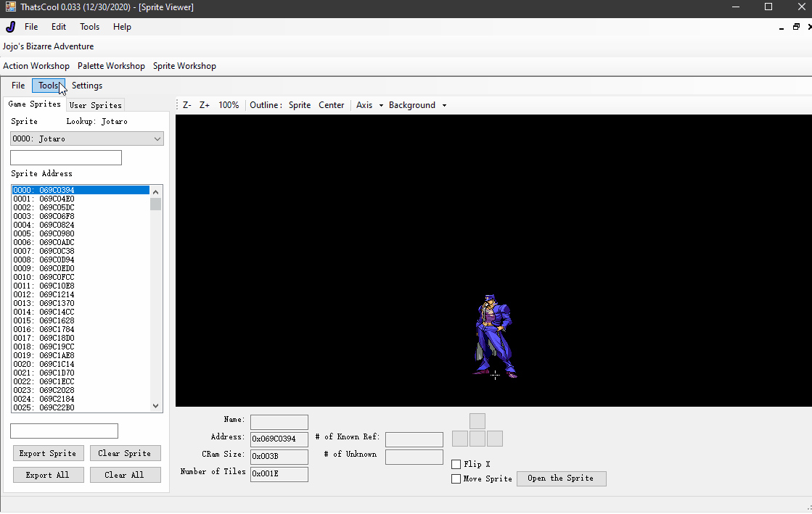Open the top Tools menu beside Edit
This screenshot has width=812, height=514.
point(89,27)
